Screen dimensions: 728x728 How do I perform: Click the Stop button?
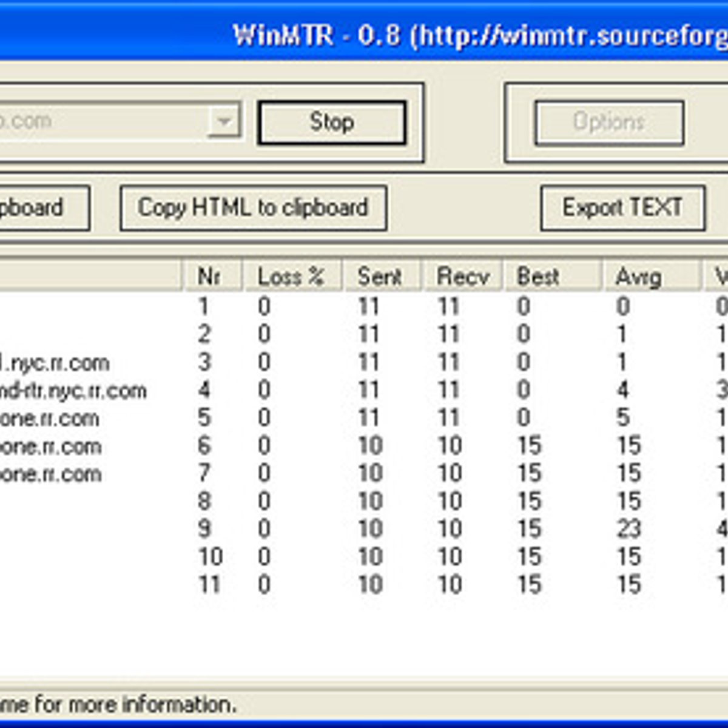[x=332, y=123]
